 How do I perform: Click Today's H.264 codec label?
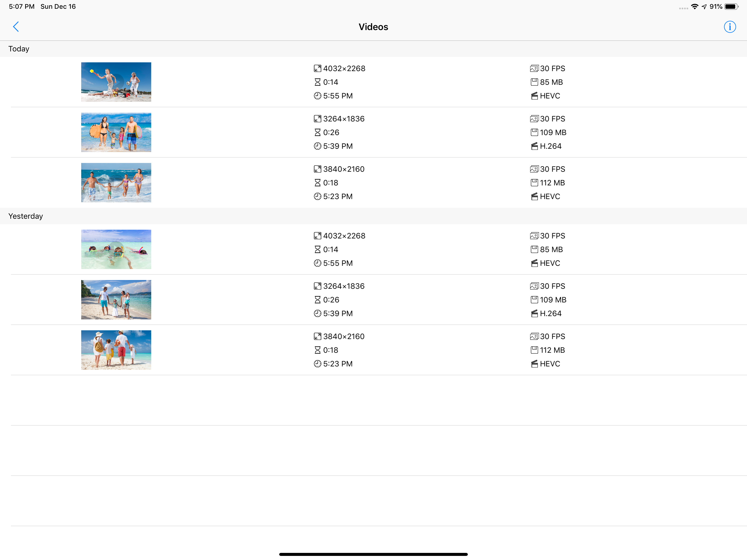[550, 146]
